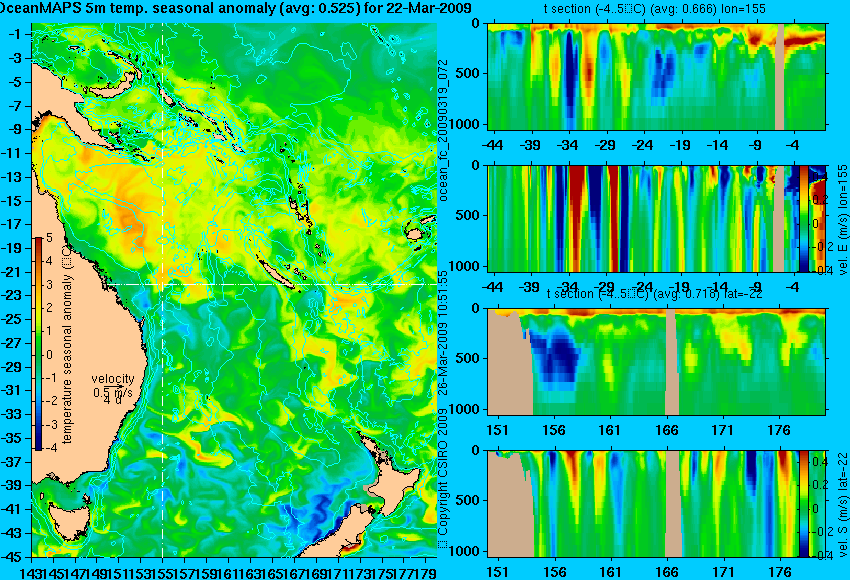Screen dimensions: 850x580
Task: Click the OceanMAPS 5m temp. seasonal anomaly title
Action: (x=235, y=8)
